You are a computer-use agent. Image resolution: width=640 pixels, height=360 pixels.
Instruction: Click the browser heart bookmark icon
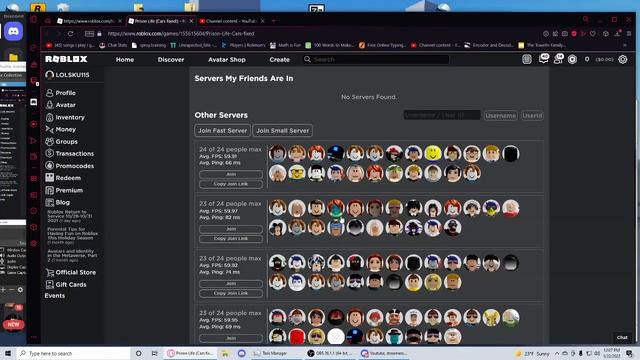(x=593, y=33)
